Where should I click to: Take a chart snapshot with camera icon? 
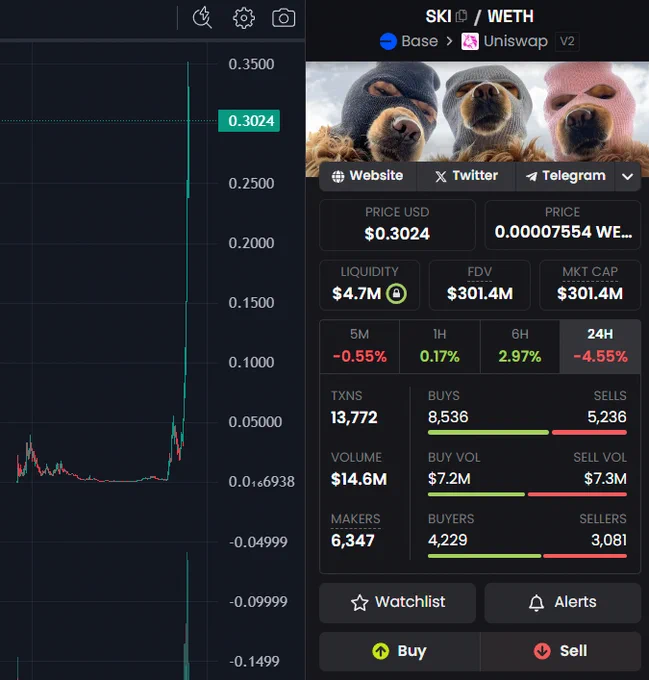click(284, 18)
